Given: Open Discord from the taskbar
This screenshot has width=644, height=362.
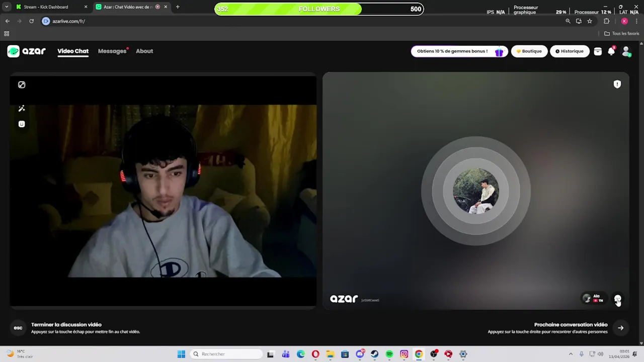Looking at the screenshot, I should 360,354.
